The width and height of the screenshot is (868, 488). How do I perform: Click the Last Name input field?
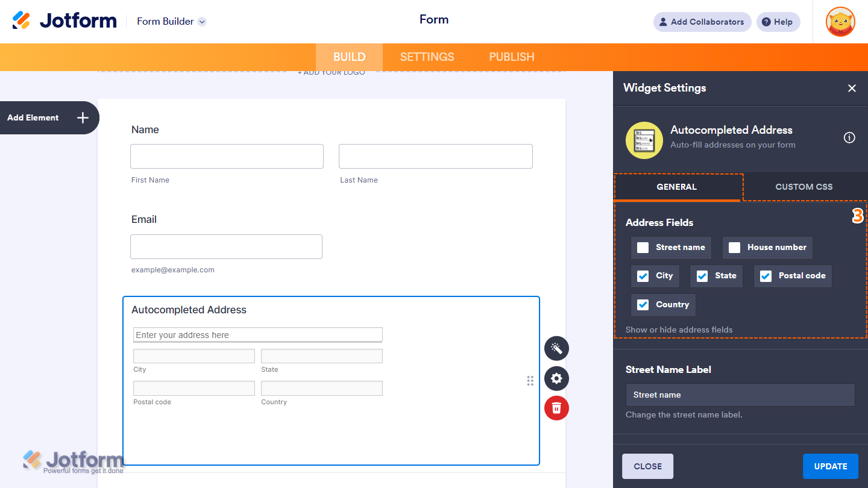coord(436,156)
